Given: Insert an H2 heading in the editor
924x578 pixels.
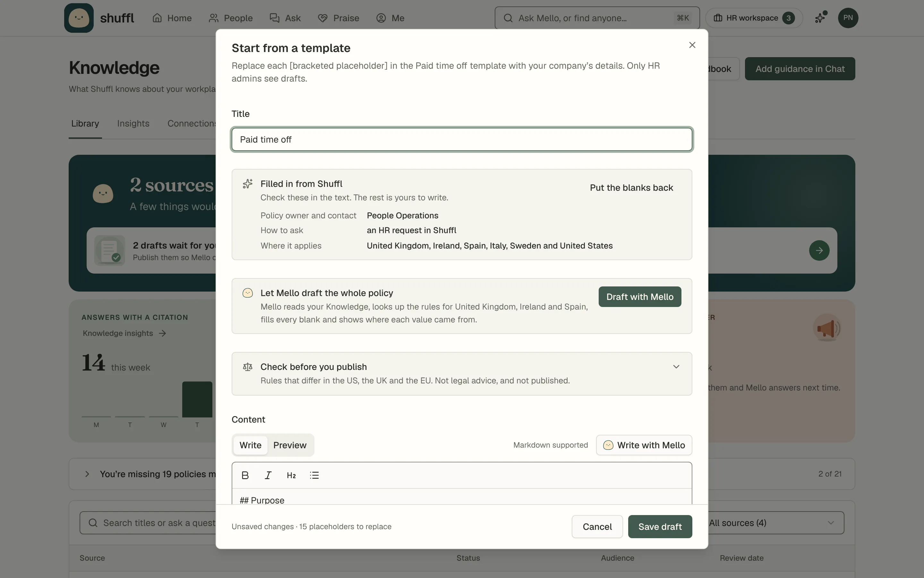Looking at the screenshot, I should click(x=291, y=475).
